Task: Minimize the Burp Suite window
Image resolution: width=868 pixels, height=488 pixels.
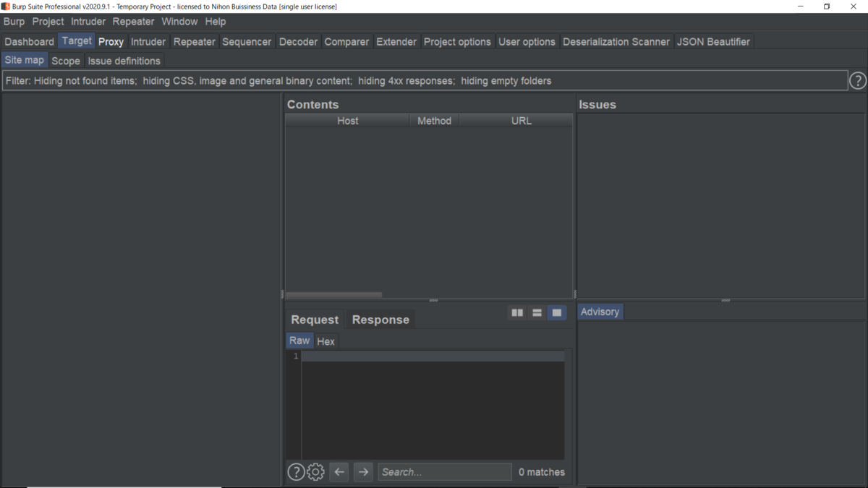Action: (x=801, y=7)
